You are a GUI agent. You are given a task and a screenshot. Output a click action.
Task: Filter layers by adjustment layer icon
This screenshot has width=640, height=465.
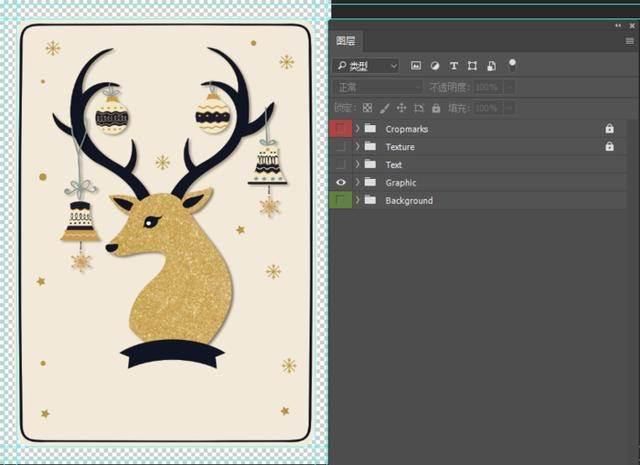(435, 66)
